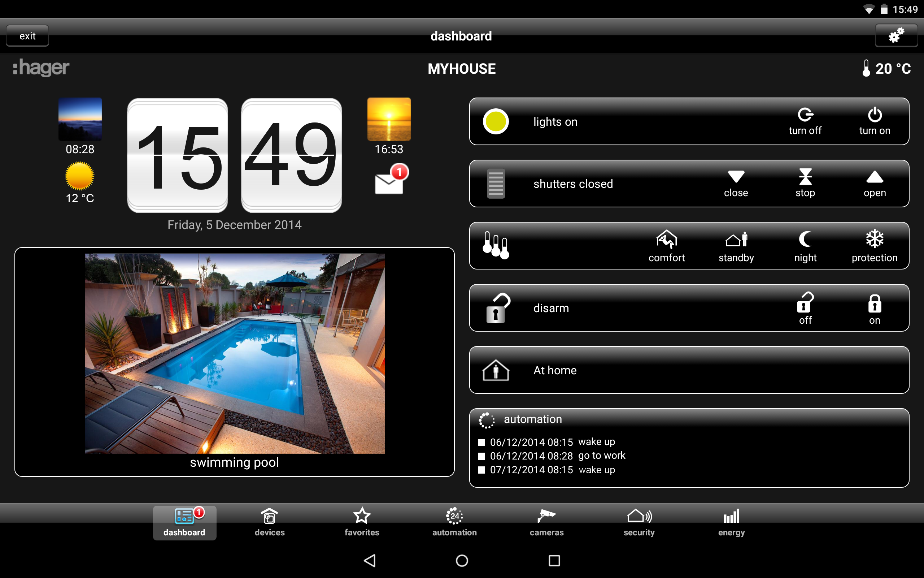This screenshot has width=924, height=578.
Task: Stop the shutters movement
Action: [805, 184]
